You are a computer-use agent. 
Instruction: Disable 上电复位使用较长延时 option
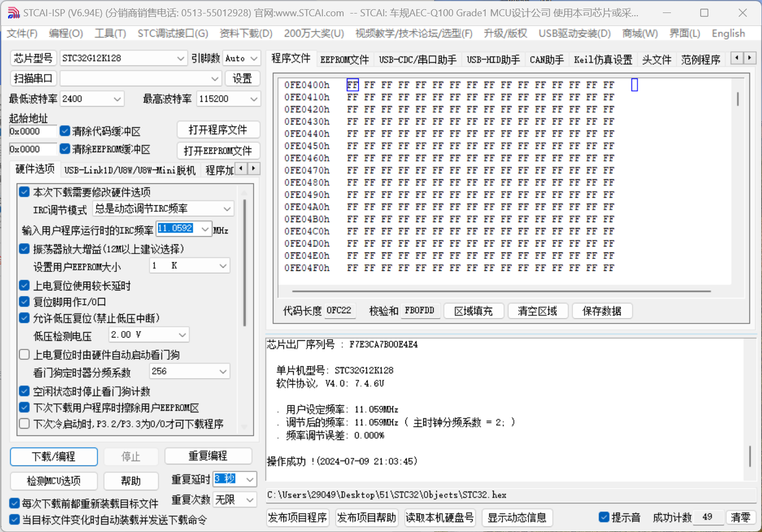[x=24, y=286]
